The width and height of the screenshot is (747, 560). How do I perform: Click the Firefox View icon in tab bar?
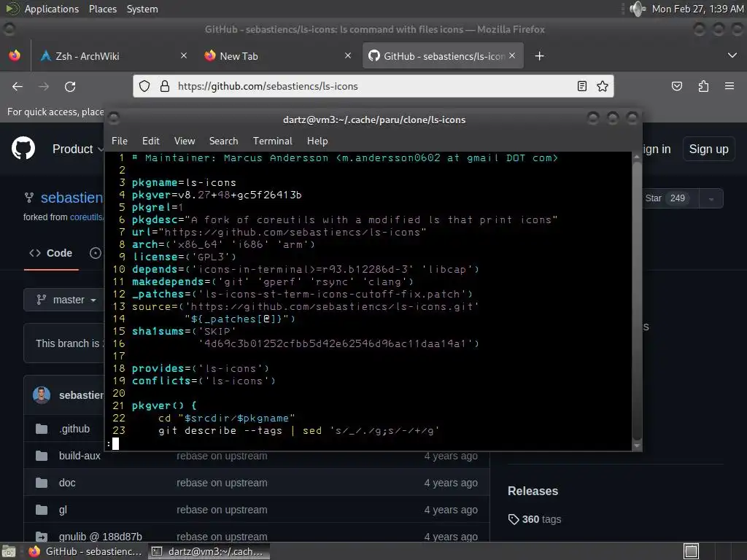click(15, 55)
